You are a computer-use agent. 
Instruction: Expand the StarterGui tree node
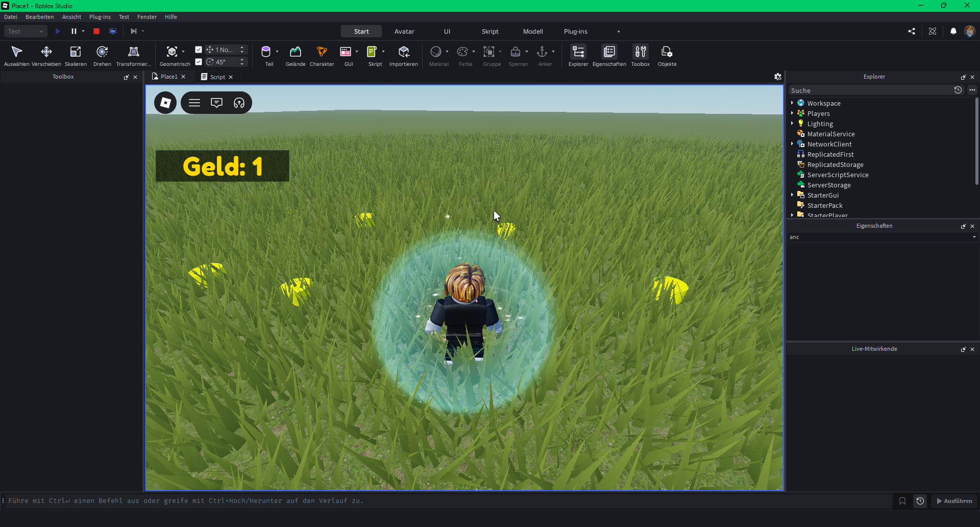click(x=792, y=195)
